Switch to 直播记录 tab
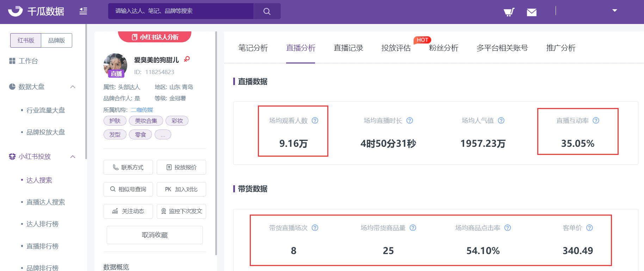Image resolution: width=644 pixels, height=271 pixels. tap(348, 48)
